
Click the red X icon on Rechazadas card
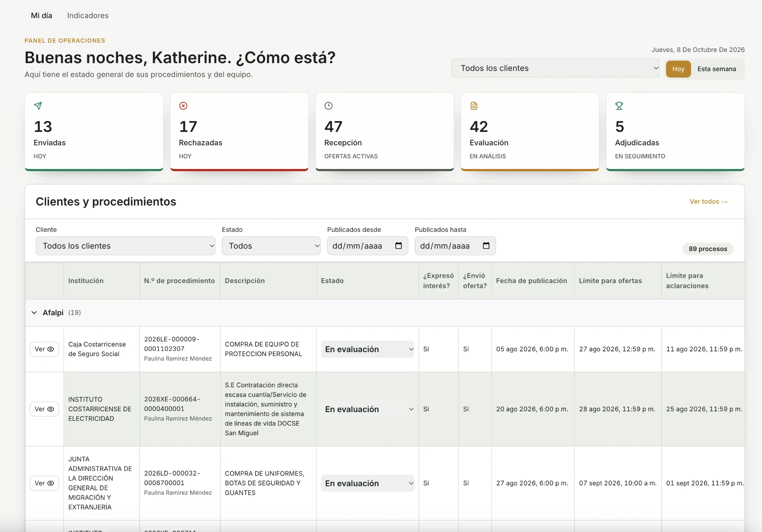pyautogui.click(x=183, y=106)
